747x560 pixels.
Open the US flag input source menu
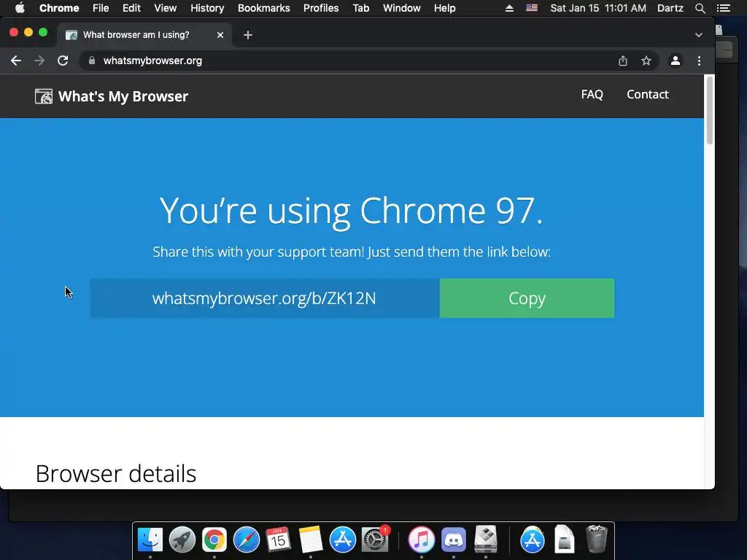click(532, 8)
